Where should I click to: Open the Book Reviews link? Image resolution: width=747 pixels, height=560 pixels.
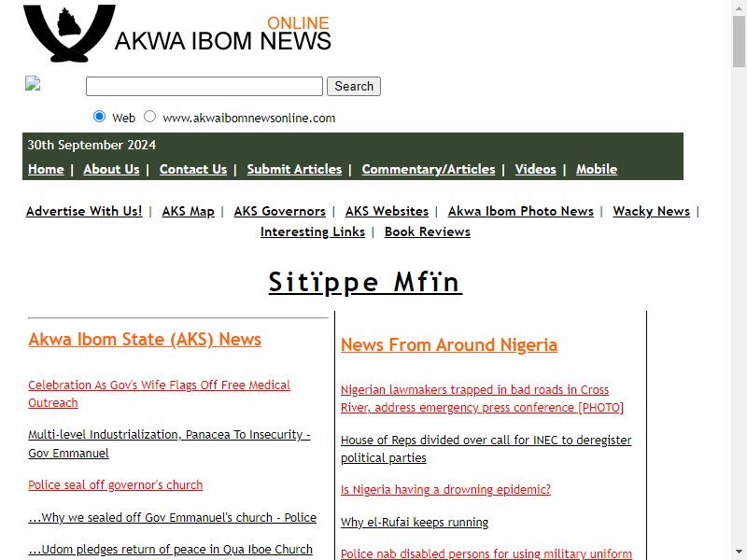[428, 231]
